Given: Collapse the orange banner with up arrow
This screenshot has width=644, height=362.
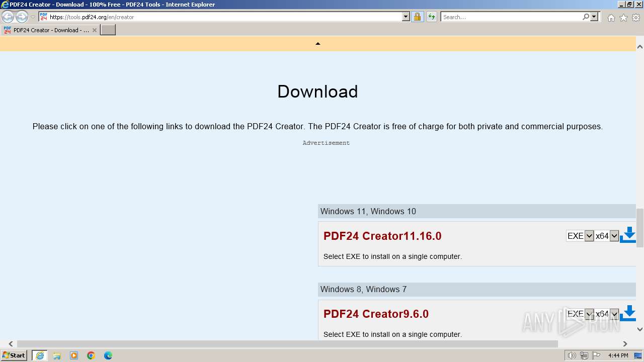Looking at the screenshot, I should point(317,44).
